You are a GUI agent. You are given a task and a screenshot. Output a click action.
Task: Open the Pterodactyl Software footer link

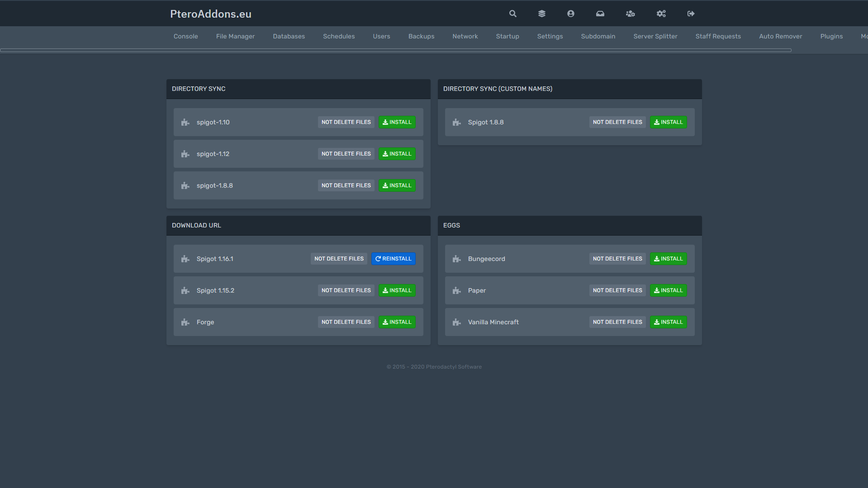[453, 367]
